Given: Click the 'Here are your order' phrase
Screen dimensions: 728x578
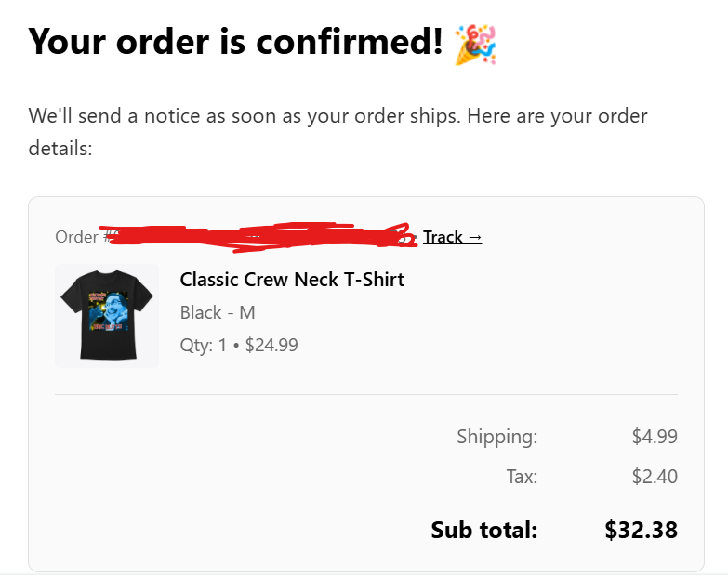Looking at the screenshot, I should click(558, 117).
